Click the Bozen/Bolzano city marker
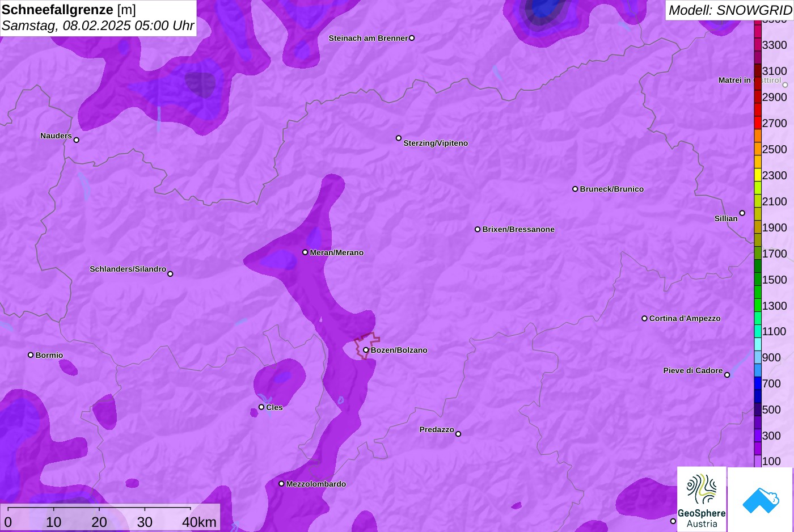This screenshot has height=532, width=794. (366, 350)
